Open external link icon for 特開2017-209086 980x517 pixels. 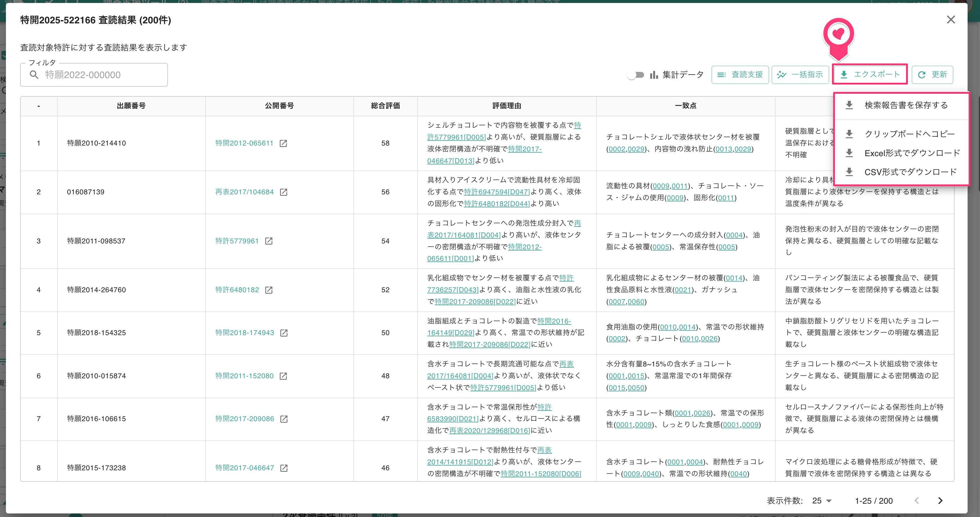tap(284, 419)
